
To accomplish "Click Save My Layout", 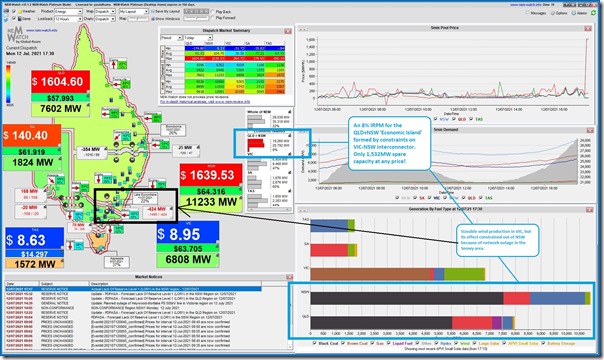I will click(x=166, y=12).
